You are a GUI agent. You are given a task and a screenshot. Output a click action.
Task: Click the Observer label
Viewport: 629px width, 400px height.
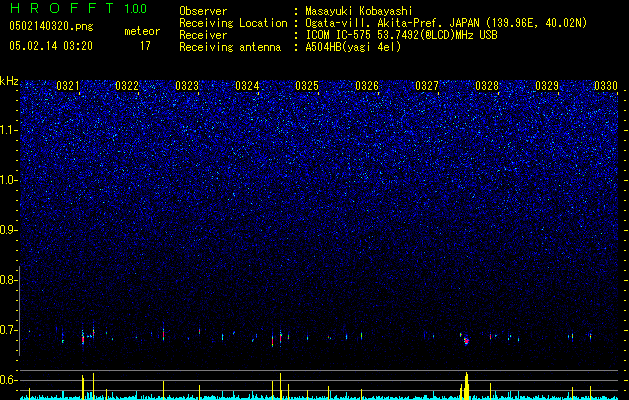click(203, 11)
